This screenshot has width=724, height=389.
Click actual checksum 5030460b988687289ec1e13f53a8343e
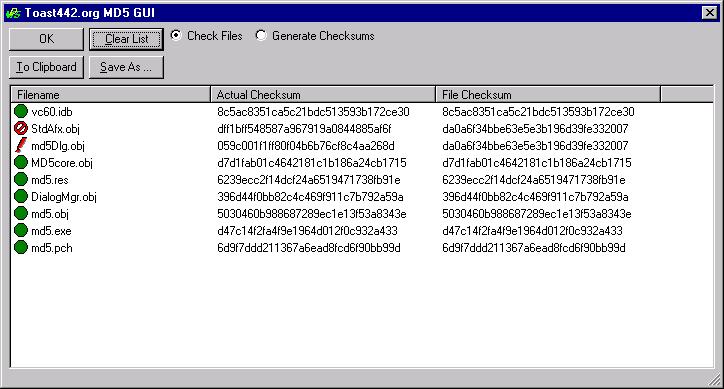[312, 214]
